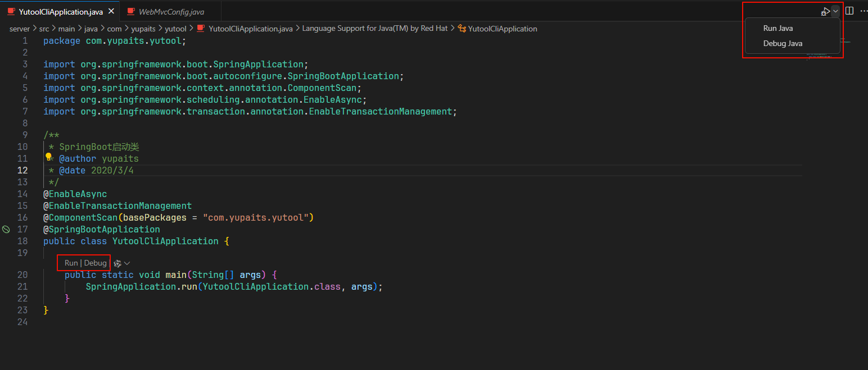This screenshot has height=370, width=868.
Task: Click the minimap code preview on the right
Action: (x=819, y=55)
